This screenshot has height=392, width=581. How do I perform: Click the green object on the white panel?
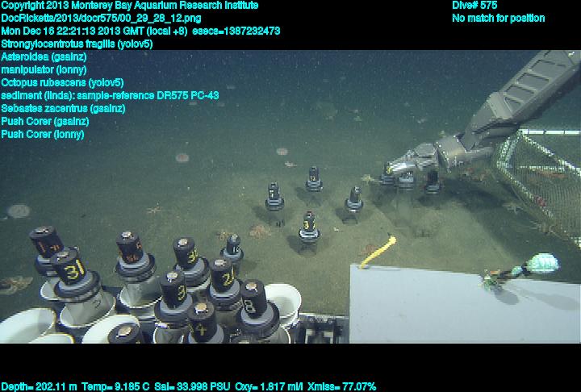pyautogui.click(x=542, y=264)
